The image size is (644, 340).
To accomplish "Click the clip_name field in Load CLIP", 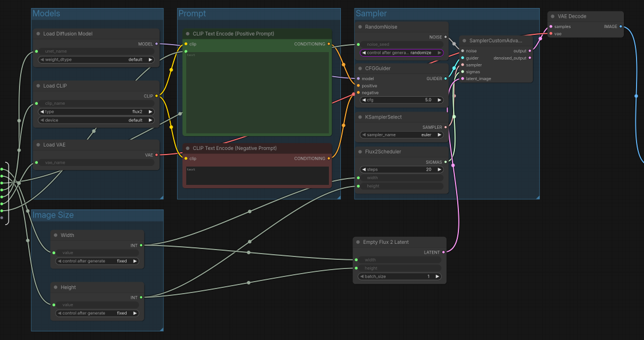I will [96, 104].
